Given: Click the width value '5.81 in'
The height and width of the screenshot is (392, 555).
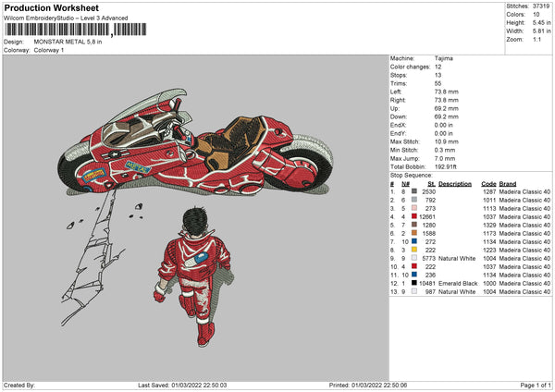Looking at the screenshot, I should tap(541, 31).
